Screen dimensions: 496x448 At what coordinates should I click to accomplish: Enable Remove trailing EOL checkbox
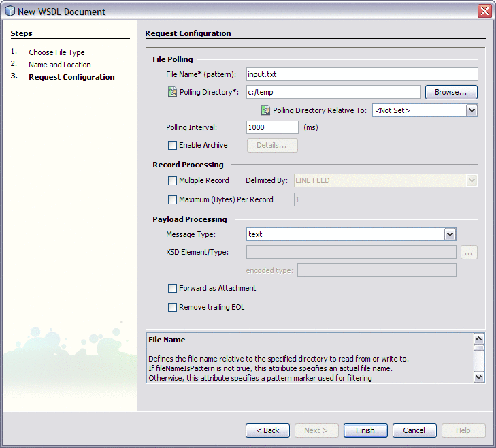coord(172,308)
